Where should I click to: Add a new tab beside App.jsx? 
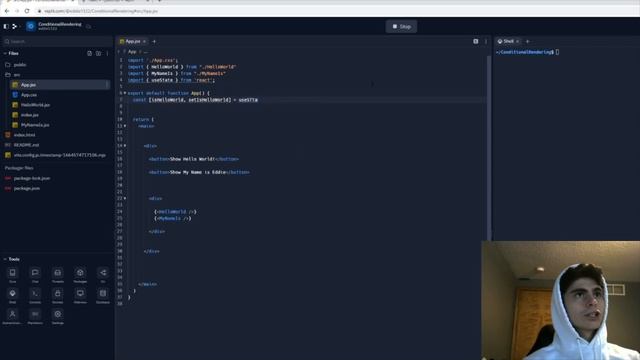coord(154,41)
